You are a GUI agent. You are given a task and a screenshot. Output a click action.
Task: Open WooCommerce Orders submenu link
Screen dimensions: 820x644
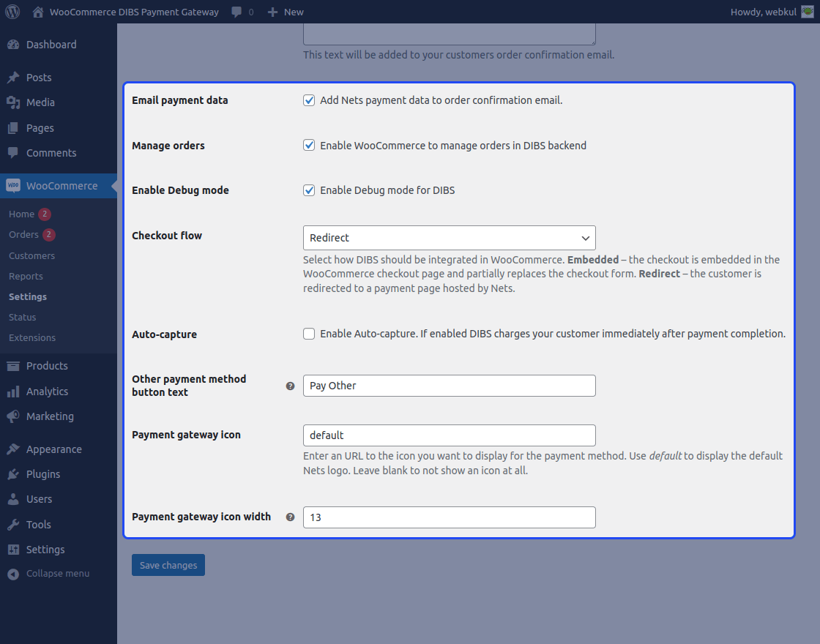click(x=23, y=235)
